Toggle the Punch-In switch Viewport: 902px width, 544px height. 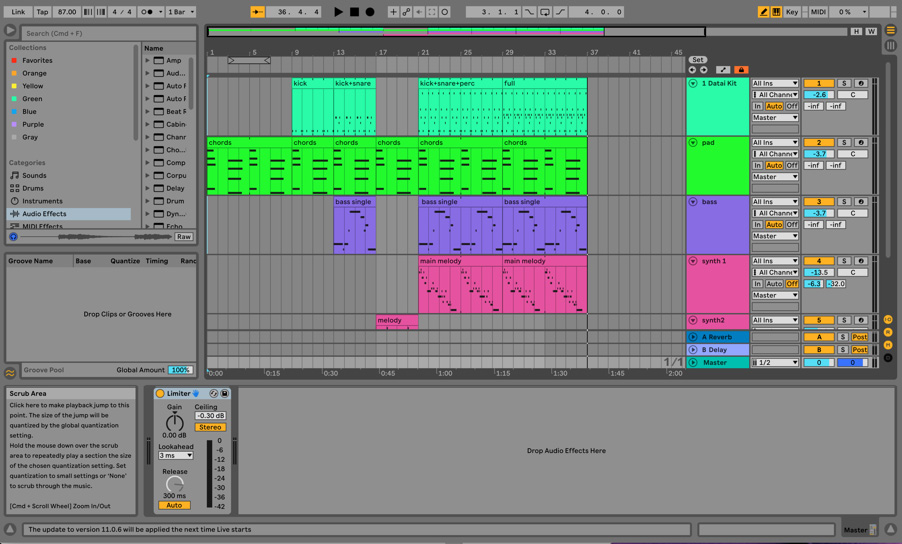click(529, 12)
